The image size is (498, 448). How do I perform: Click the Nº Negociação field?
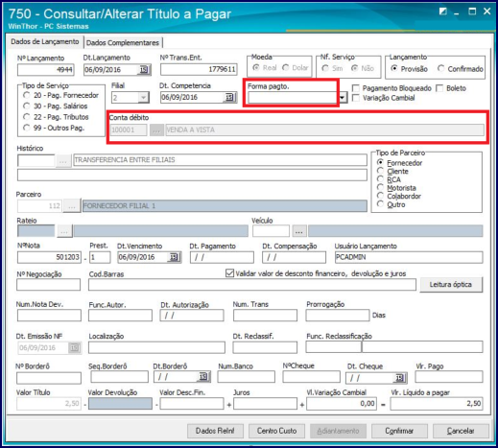tap(49, 285)
